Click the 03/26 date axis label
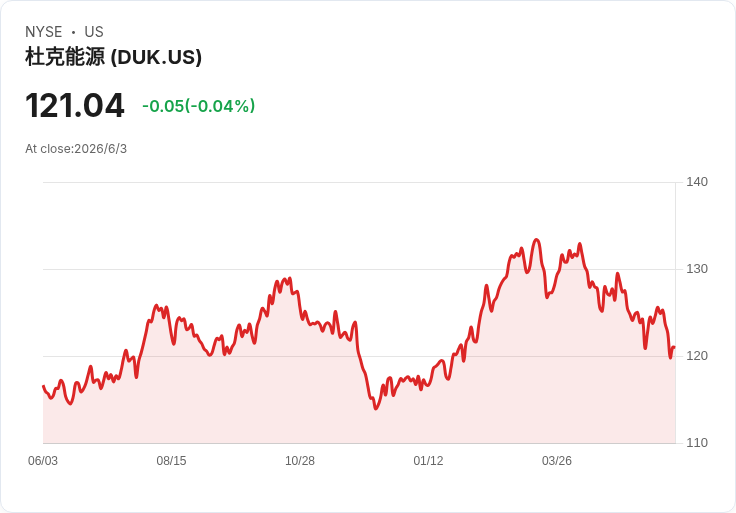The image size is (736, 513). coord(557,460)
